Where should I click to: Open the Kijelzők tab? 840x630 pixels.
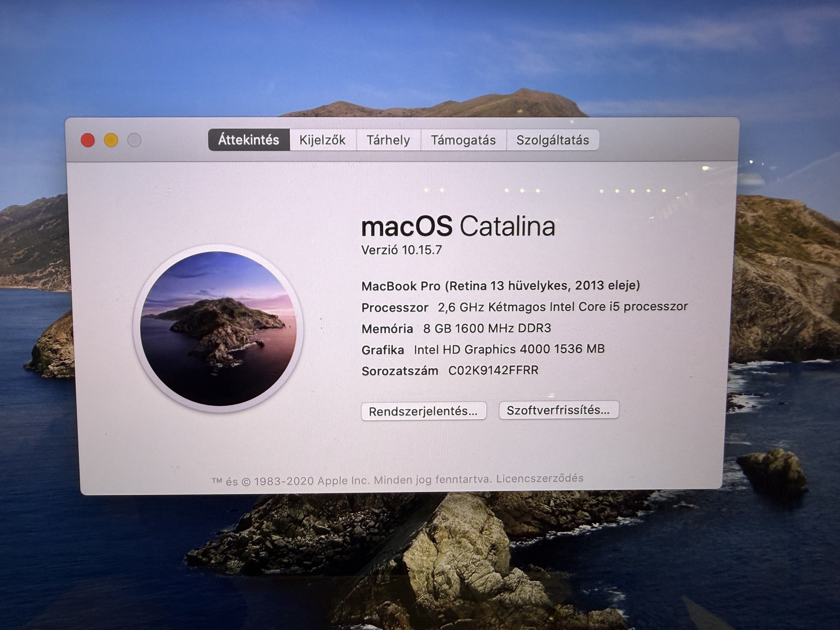tap(323, 140)
